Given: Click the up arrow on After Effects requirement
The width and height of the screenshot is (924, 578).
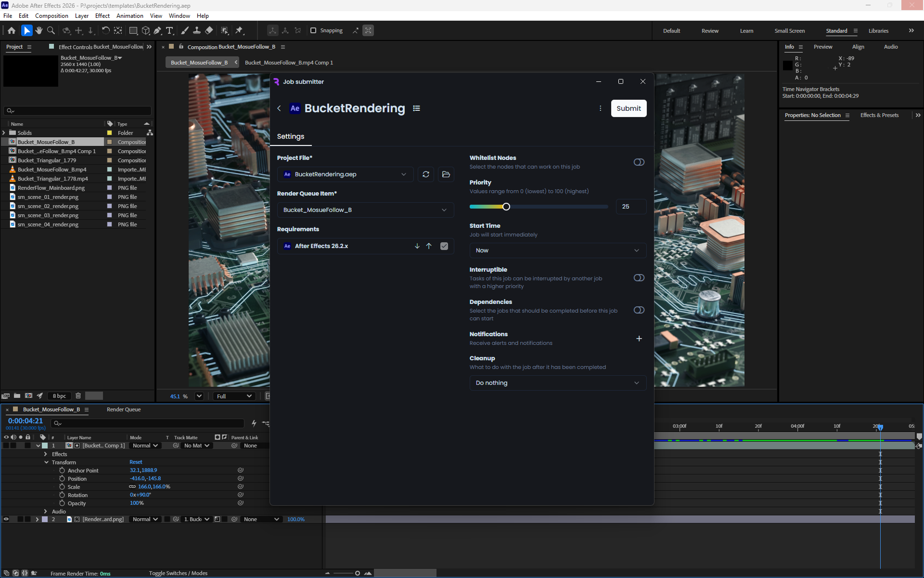Looking at the screenshot, I should click(x=429, y=246).
